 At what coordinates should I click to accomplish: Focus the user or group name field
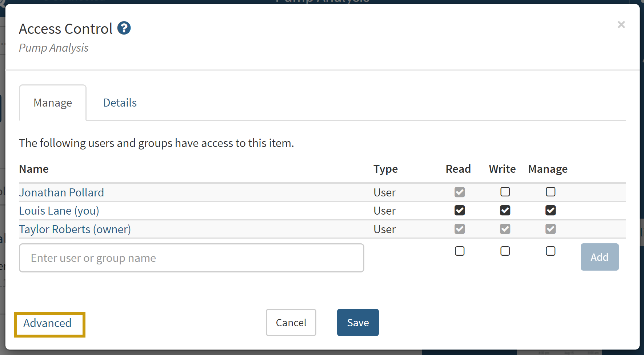tap(192, 258)
